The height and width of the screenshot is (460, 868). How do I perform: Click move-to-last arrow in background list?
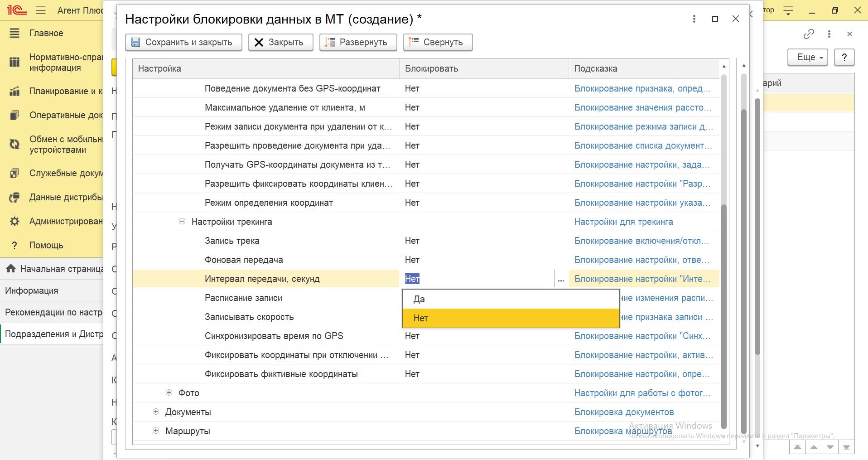(x=846, y=447)
